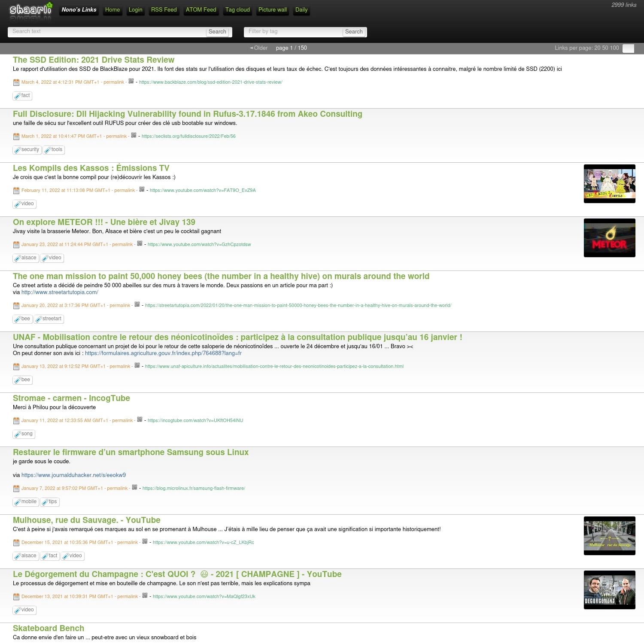Click calendar icon of January 11, 2022 entry
The height and width of the screenshot is (644, 644).
pyautogui.click(x=16, y=420)
